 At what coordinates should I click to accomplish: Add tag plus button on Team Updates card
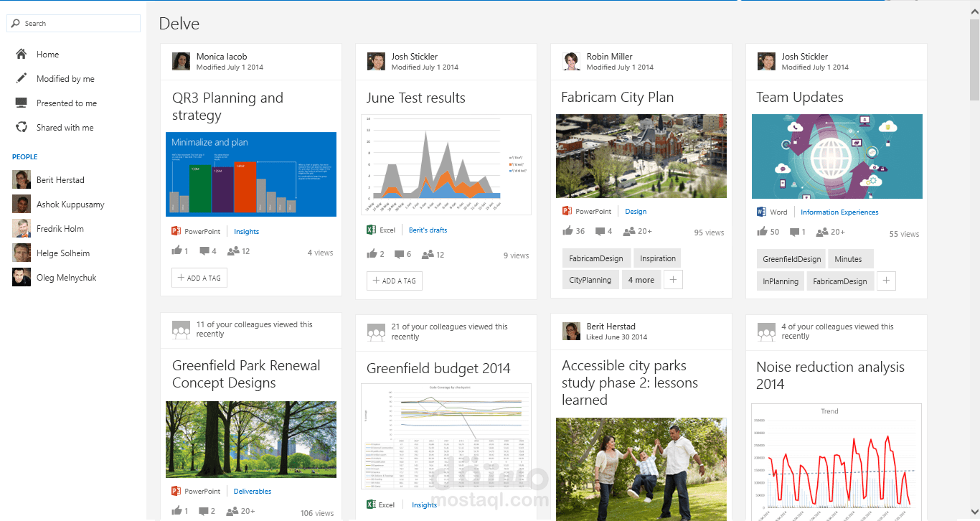click(886, 281)
